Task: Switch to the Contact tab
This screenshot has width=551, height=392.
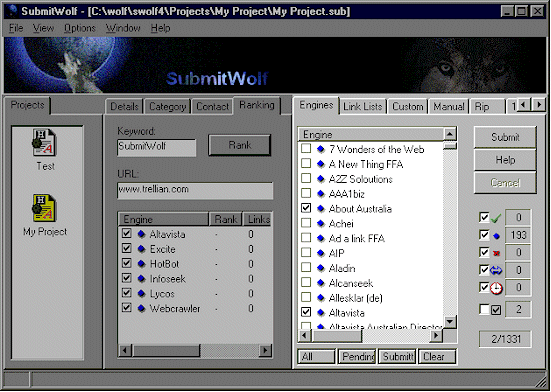Action: 212,106
